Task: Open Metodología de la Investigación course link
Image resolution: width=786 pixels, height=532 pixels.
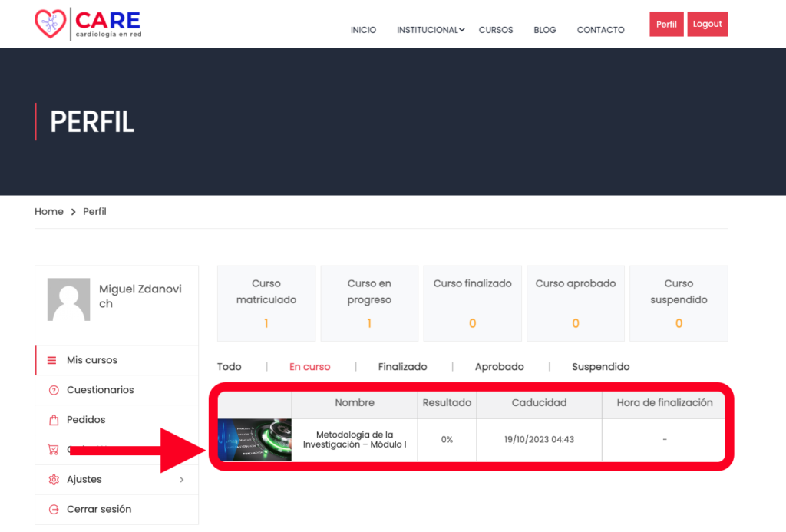Action: coord(354,440)
